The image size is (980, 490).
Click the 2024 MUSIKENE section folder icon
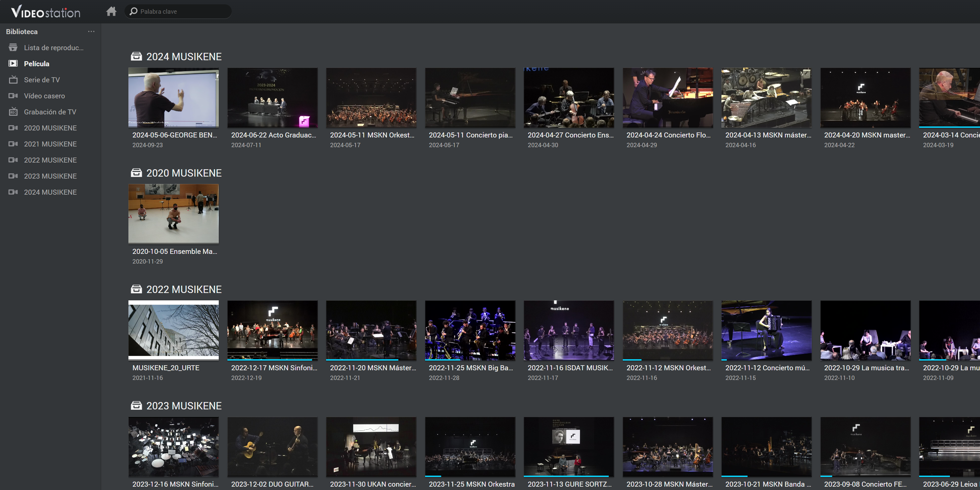click(136, 57)
